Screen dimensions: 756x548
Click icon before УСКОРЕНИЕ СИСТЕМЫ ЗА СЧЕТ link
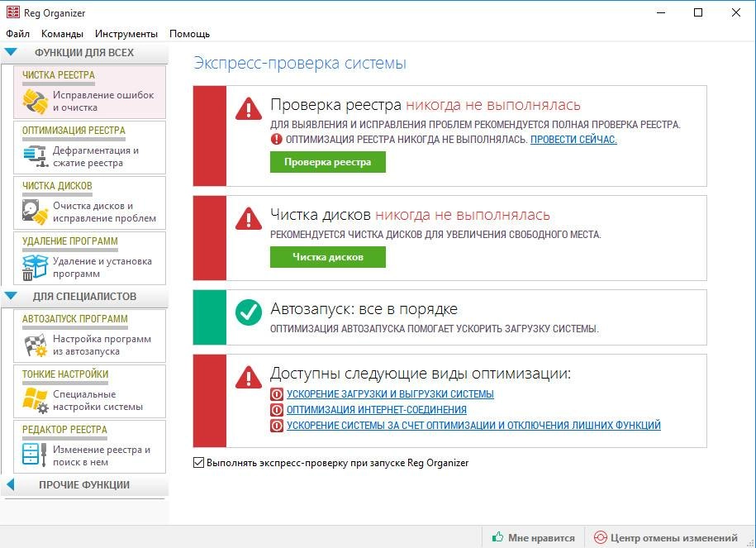tap(277, 426)
